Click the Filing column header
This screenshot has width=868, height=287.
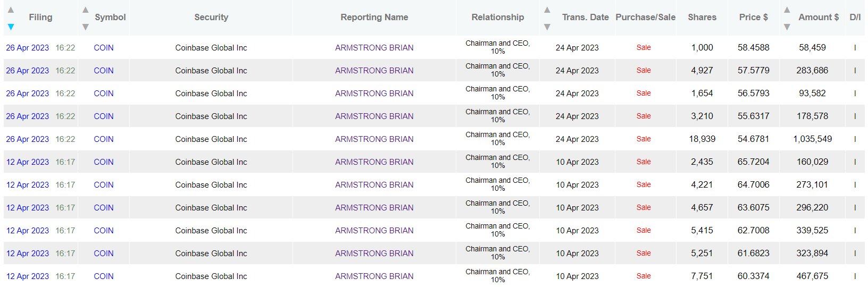click(40, 17)
